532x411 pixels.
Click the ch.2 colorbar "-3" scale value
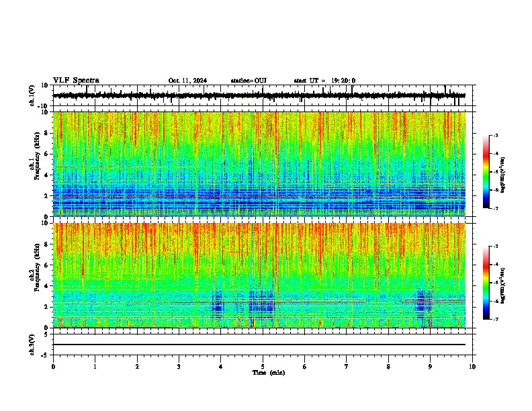(x=496, y=246)
